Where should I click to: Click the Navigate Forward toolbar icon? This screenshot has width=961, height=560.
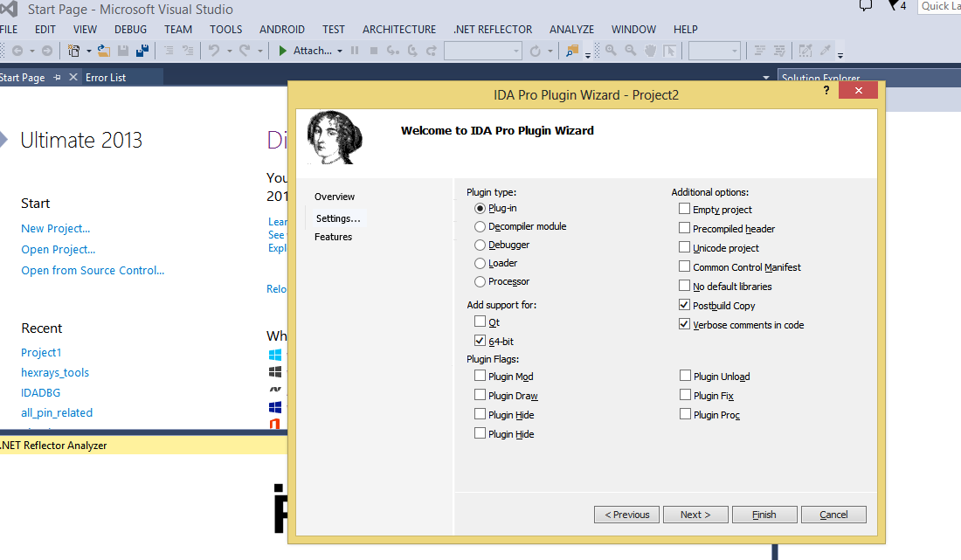tap(47, 51)
